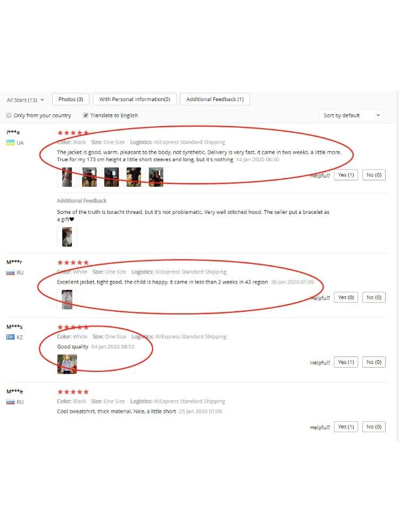Screen dimensions: 399x532
Task: Open the Sort by default dropdown
Action: tap(352, 115)
